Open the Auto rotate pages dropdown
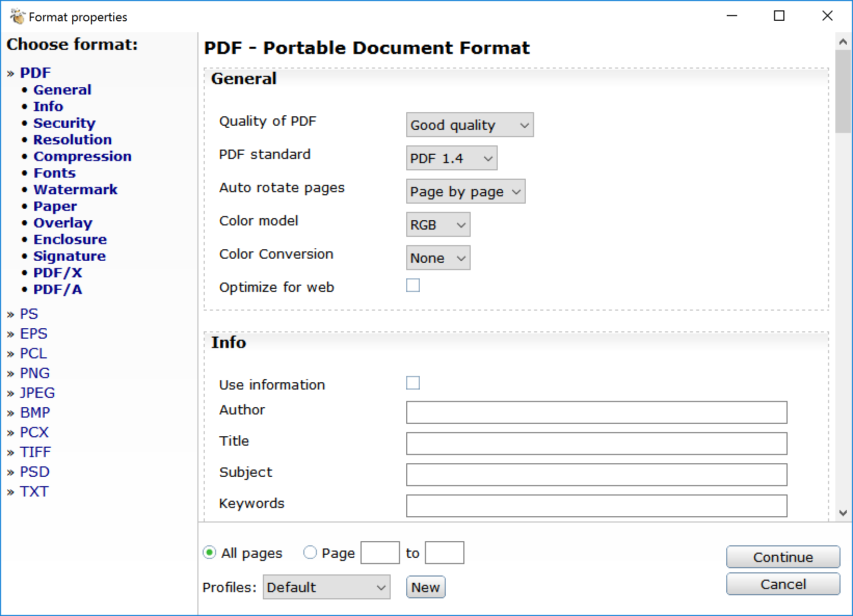853x616 pixels. (465, 192)
